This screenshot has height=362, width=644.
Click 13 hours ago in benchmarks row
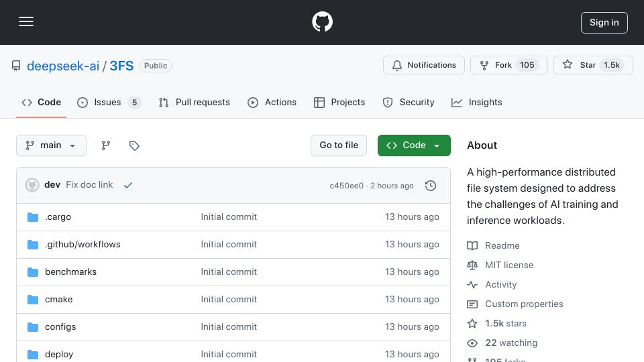(x=412, y=271)
